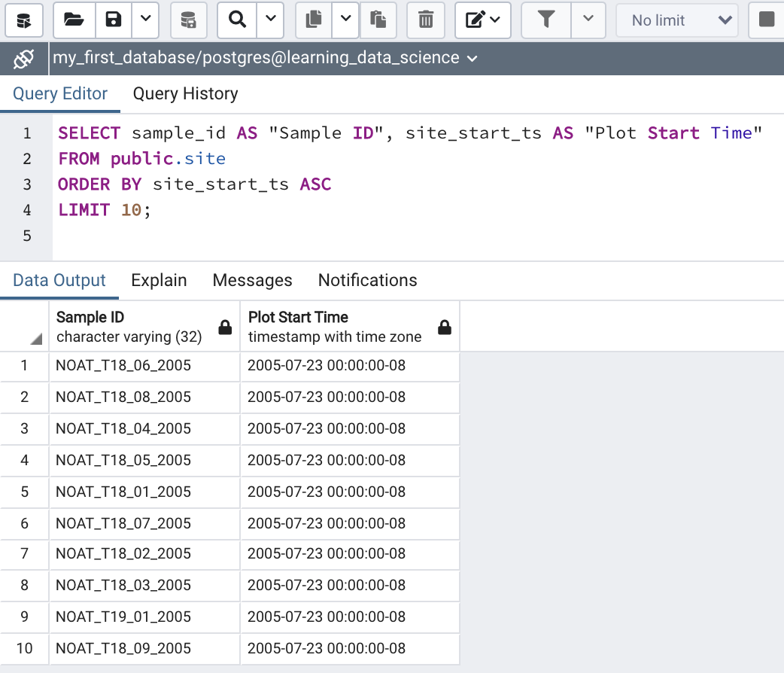The height and width of the screenshot is (673, 784).
Task: Click the Save Data Changes database icon
Action: pyautogui.click(x=189, y=20)
